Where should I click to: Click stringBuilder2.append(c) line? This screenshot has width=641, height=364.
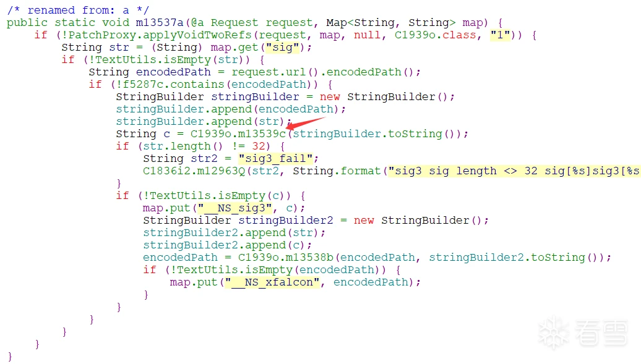pos(227,245)
